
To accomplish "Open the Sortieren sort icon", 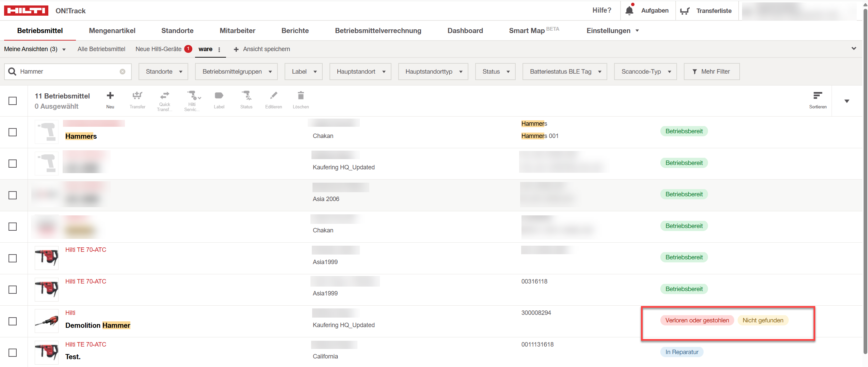I will pyautogui.click(x=818, y=96).
